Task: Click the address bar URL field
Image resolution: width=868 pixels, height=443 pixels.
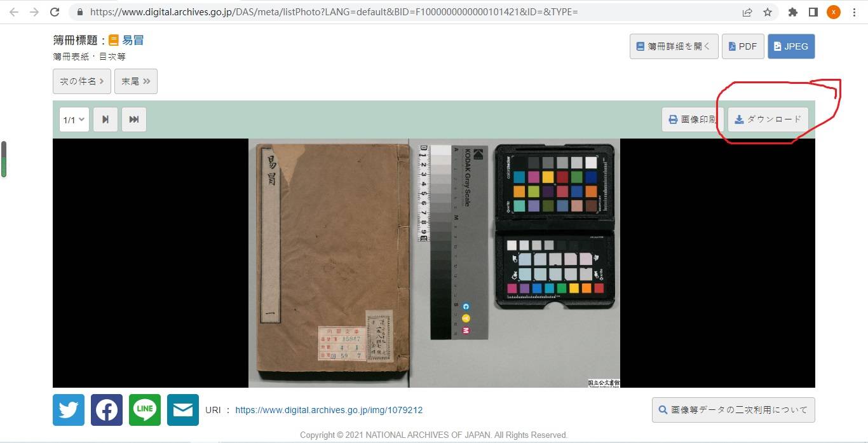Action: 381,12
